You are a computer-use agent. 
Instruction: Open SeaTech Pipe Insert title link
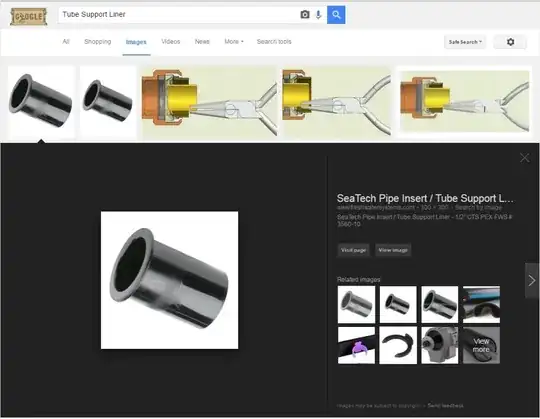coord(425,198)
